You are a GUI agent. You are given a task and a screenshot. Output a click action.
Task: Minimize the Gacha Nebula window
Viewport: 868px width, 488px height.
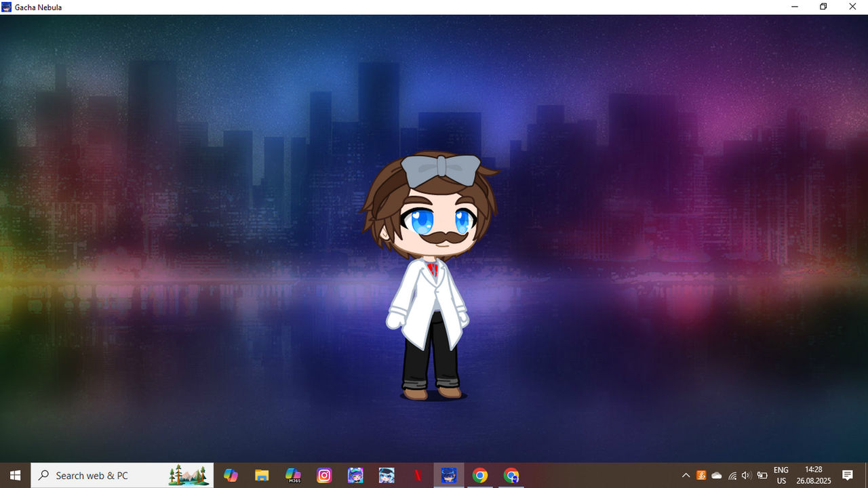click(794, 7)
